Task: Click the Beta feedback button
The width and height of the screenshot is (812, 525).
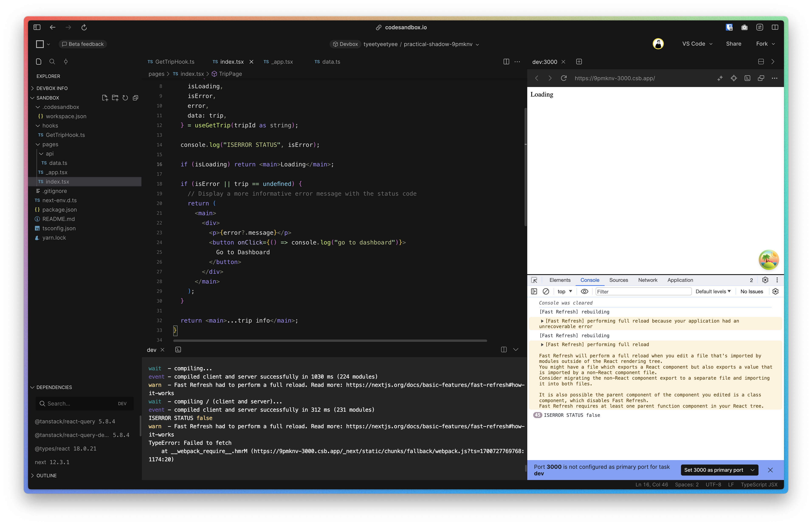Action: click(x=83, y=44)
